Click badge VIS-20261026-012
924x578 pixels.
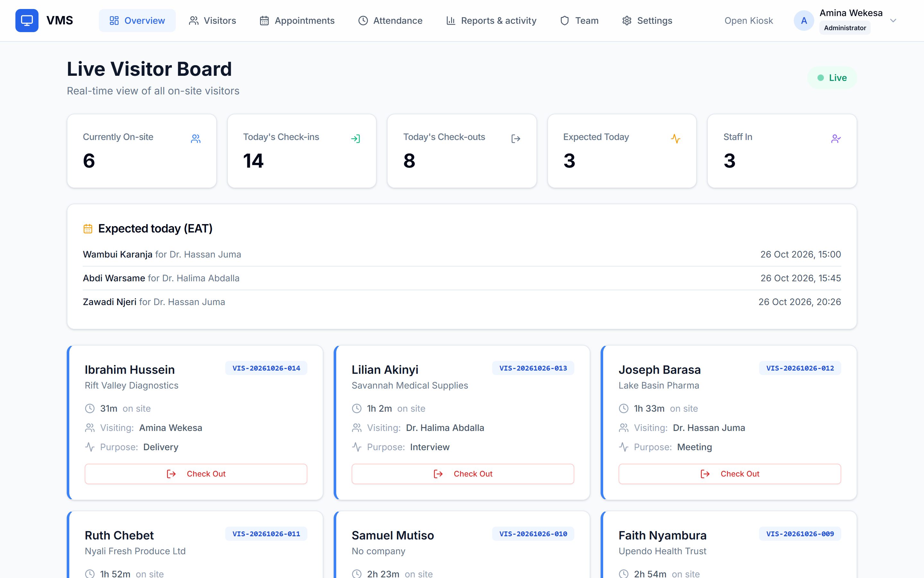[800, 368]
